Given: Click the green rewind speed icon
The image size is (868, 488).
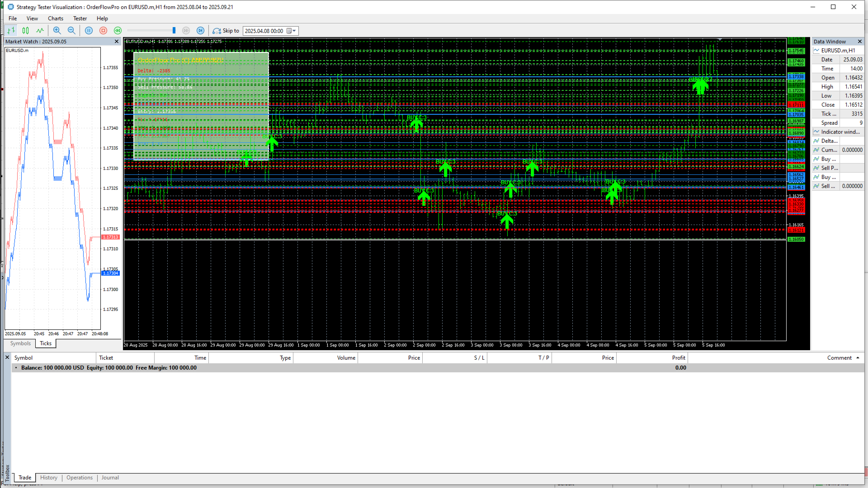Looking at the screenshot, I should pyautogui.click(x=118, y=31).
